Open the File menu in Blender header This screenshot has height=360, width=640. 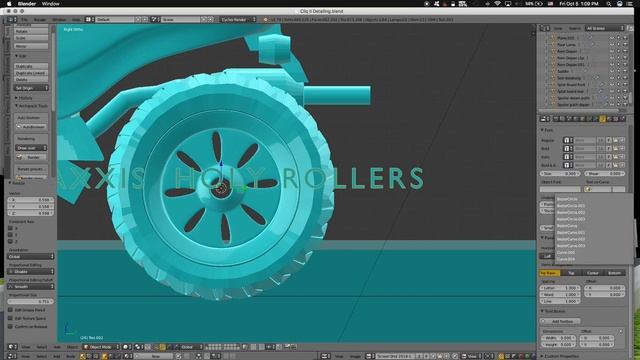click(x=24, y=19)
